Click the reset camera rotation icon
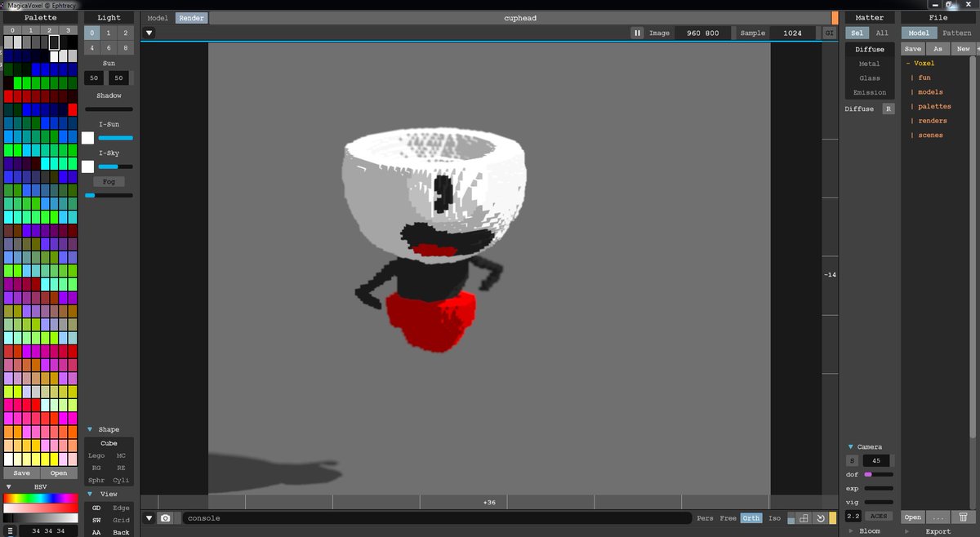 820,518
